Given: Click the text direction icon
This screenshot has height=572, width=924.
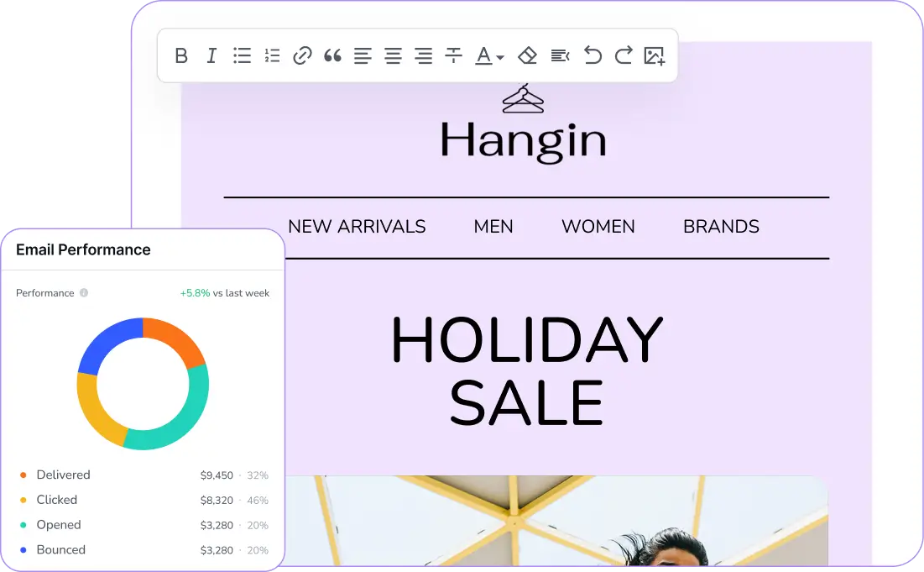Looking at the screenshot, I should (x=560, y=55).
